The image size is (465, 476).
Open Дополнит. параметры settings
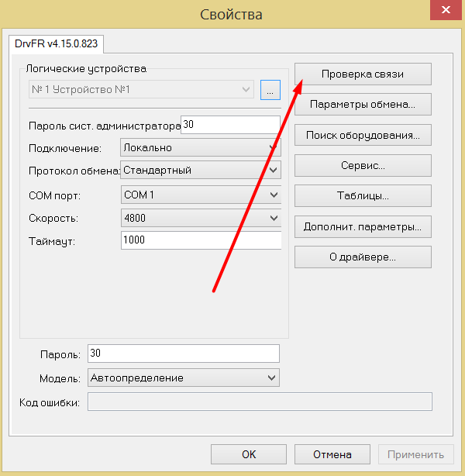click(x=363, y=227)
